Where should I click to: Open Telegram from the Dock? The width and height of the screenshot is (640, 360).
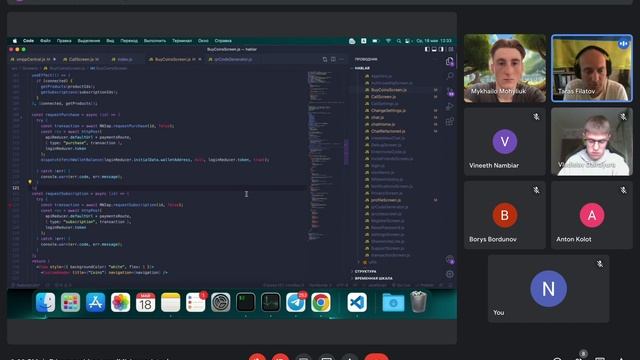[x=296, y=302]
